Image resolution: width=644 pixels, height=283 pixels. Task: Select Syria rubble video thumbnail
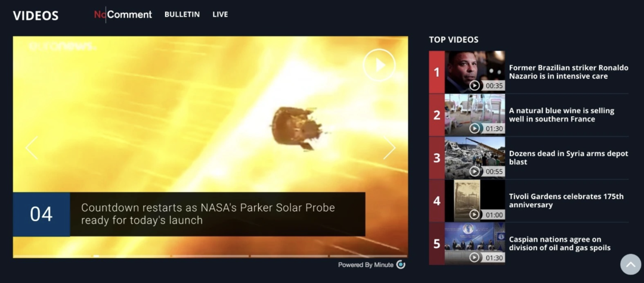point(475,157)
